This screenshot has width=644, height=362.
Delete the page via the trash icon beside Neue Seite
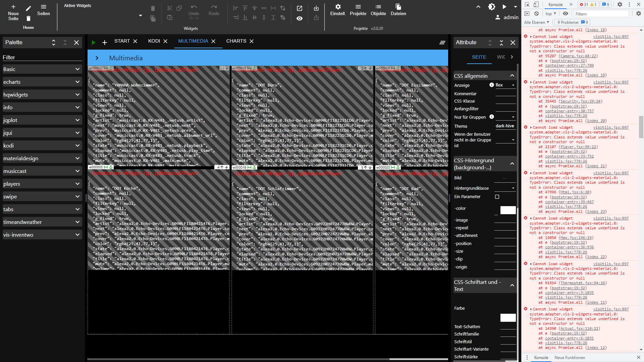(x=29, y=19)
